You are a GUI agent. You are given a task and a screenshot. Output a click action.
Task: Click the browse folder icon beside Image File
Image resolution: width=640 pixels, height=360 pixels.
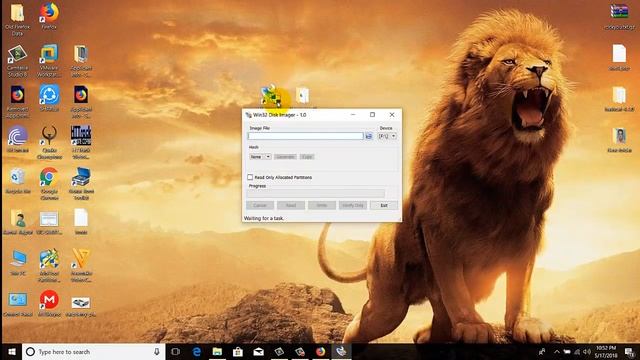click(369, 136)
